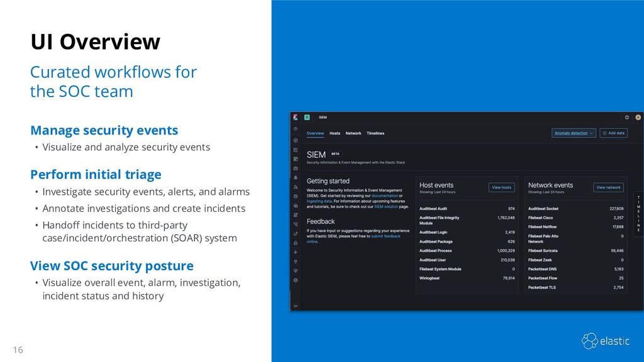Click the View hosts button

tap(501, 187)
